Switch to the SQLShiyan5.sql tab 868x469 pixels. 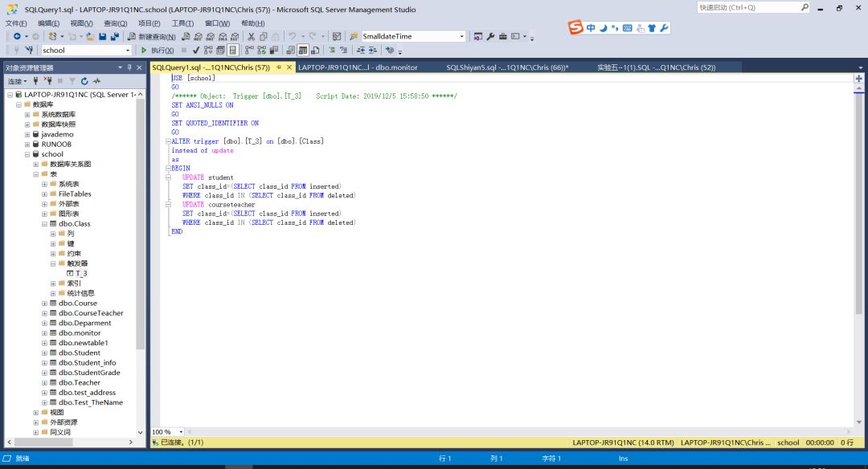click(x=506, y=67)
